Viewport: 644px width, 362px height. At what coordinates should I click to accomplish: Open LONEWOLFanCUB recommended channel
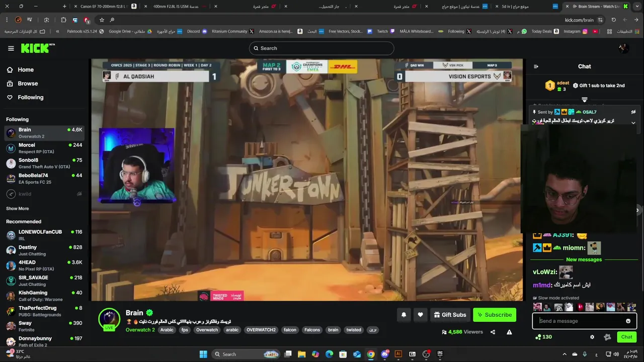[44, 235]
